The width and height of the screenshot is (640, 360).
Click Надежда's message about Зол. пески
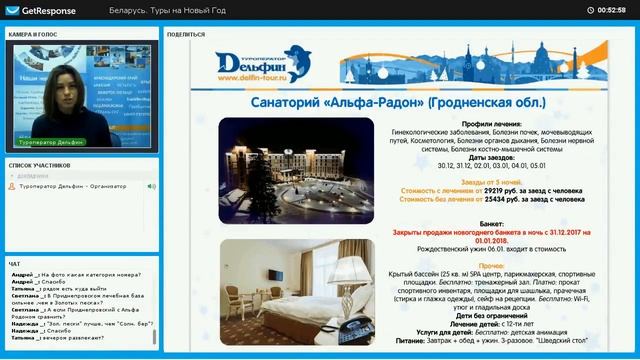click(x=82, y=324)
